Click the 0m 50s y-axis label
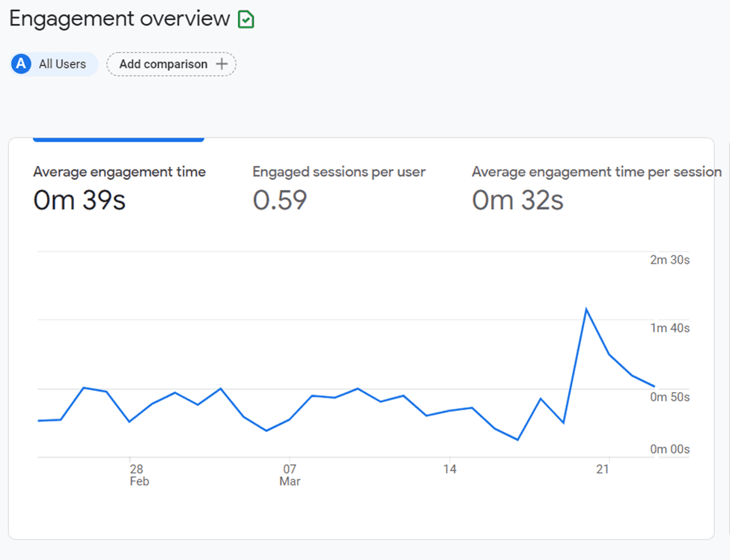730x560 pixels. pos(670,397)
